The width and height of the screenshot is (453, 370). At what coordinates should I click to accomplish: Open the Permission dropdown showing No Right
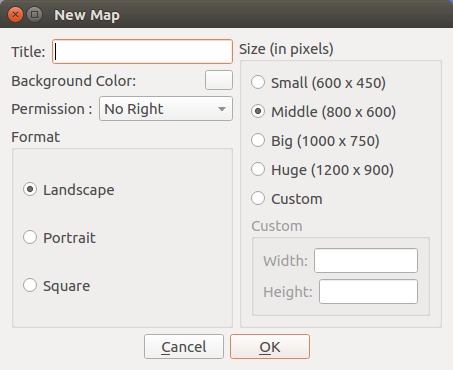point(166,109)
